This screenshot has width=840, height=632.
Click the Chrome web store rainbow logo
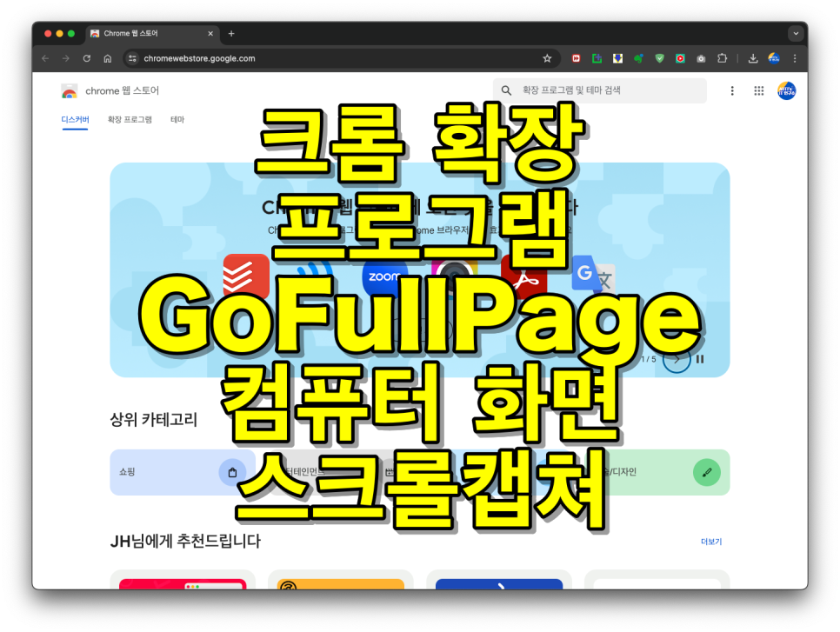point(69,91)
